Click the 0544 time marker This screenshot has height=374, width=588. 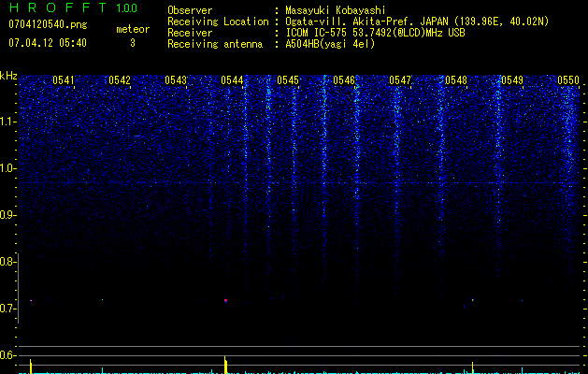(232, 80)
